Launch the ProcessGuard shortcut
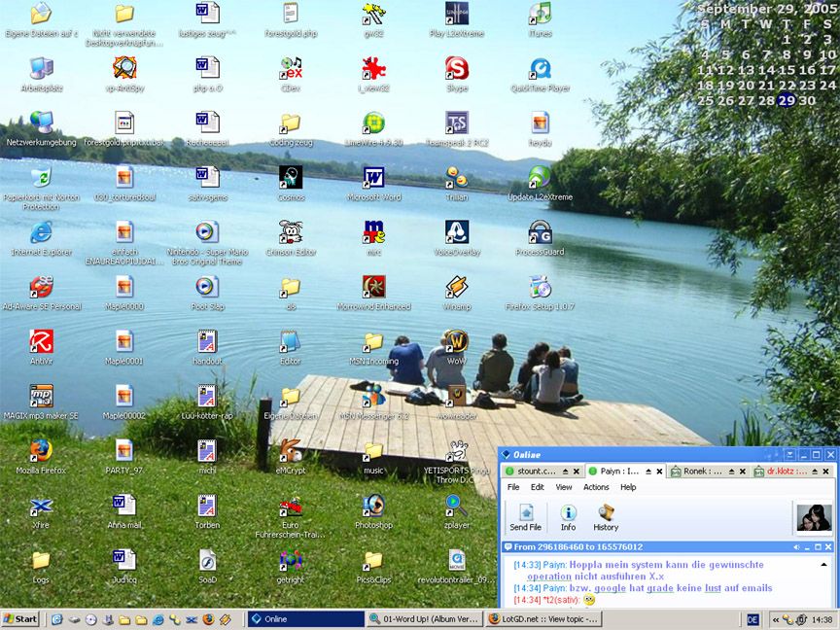The height and width of the screenshot is (630, 840). click(540, 232)
